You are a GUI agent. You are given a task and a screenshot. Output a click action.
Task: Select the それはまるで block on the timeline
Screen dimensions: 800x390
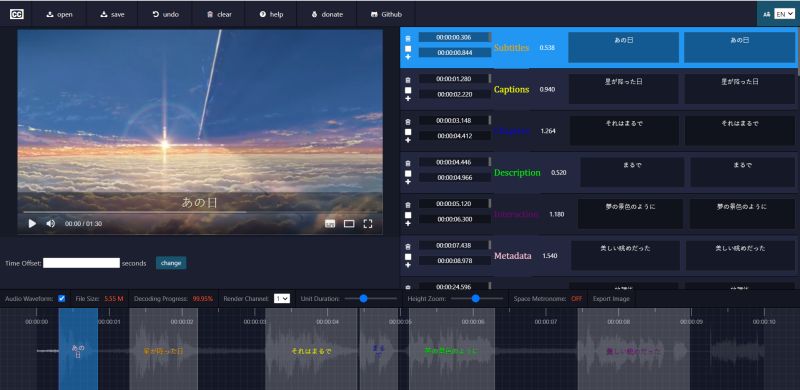311,349
